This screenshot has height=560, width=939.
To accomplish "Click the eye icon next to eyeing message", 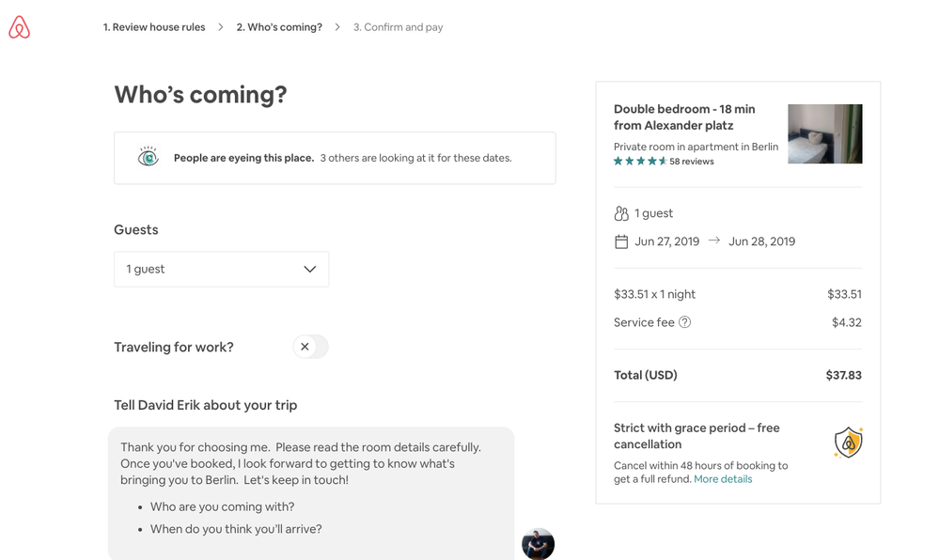I will click(148, 156).
